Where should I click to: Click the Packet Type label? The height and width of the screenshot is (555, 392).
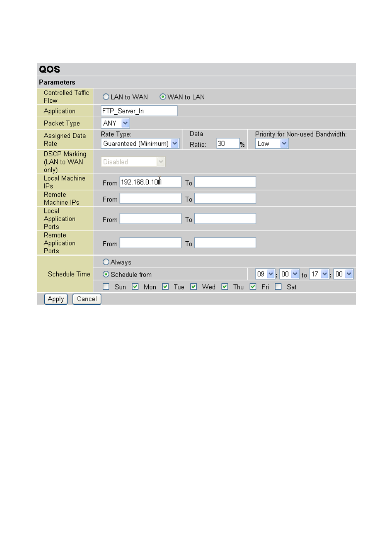click(62, 123)
